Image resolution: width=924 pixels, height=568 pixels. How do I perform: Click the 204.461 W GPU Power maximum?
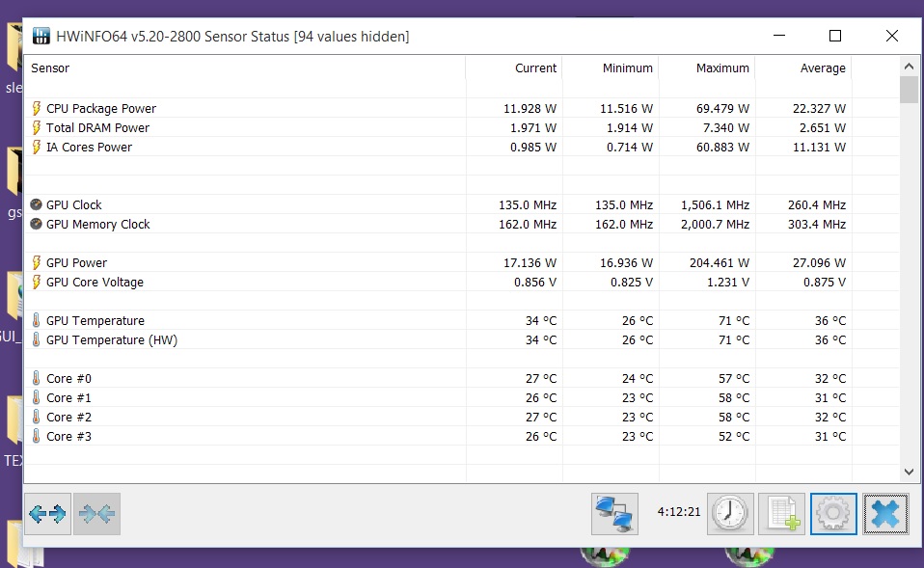[x=720, y=263]
